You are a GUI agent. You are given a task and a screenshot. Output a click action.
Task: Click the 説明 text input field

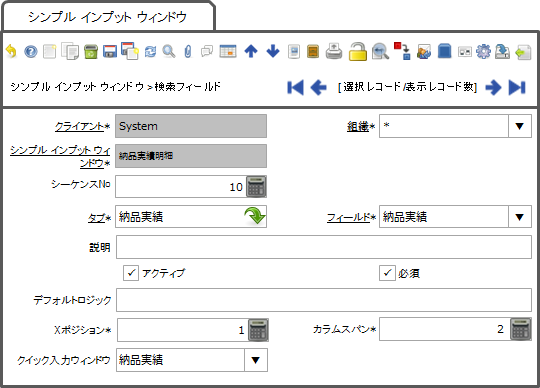pyautogui.click(x=324, y=247)
